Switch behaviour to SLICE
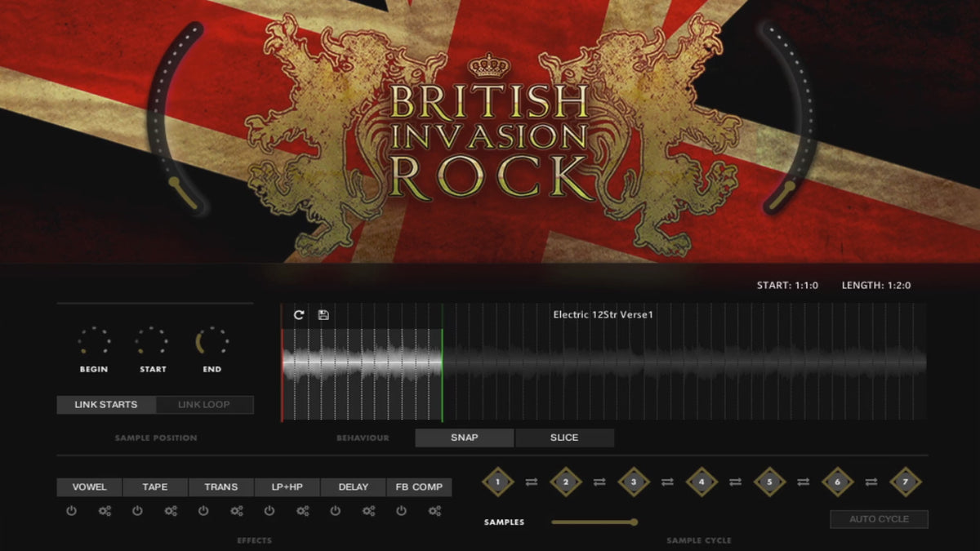This screenshot has width=980, height=551. pos(564,438)
